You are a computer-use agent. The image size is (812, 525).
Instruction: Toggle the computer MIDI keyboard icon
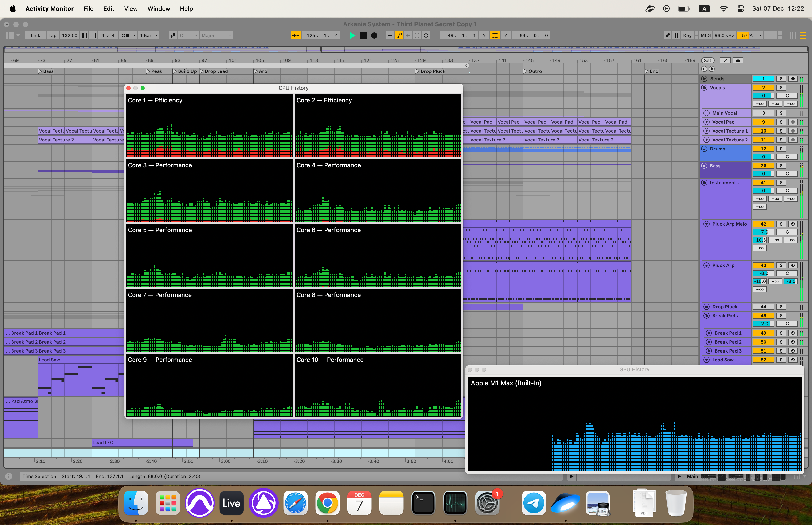[x=676, y=35]
